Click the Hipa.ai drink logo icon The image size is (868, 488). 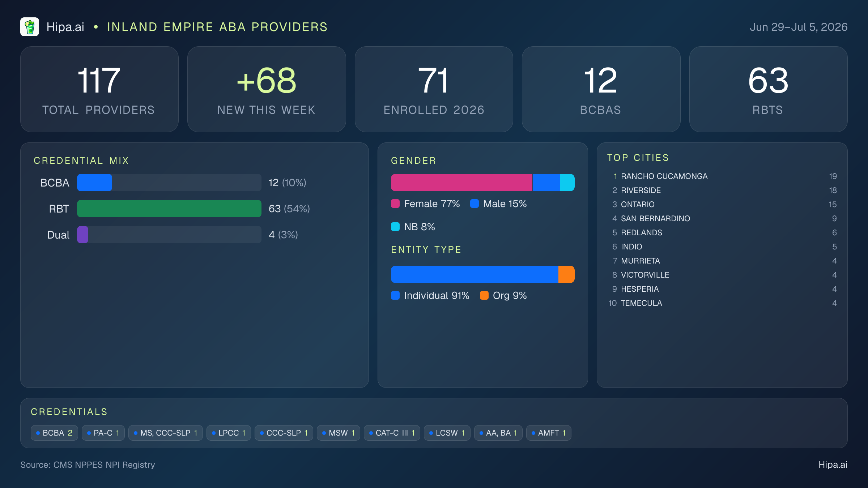click(x=30, y=27)
